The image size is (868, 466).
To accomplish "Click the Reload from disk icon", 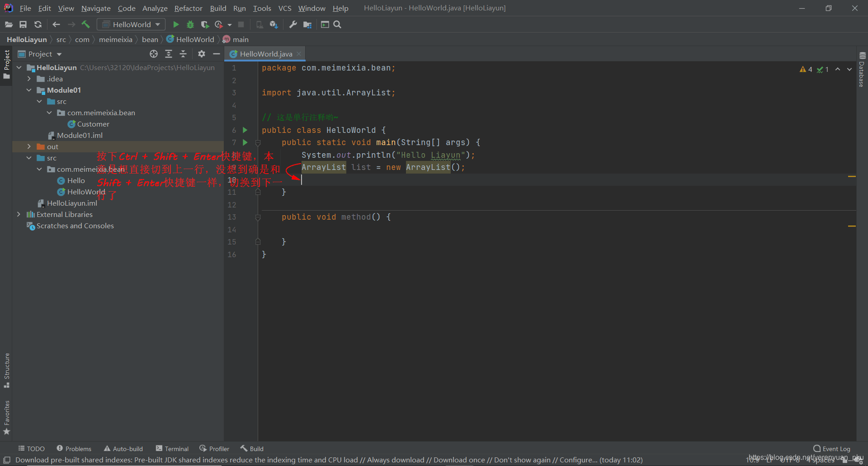I will [x=38, y=24].
